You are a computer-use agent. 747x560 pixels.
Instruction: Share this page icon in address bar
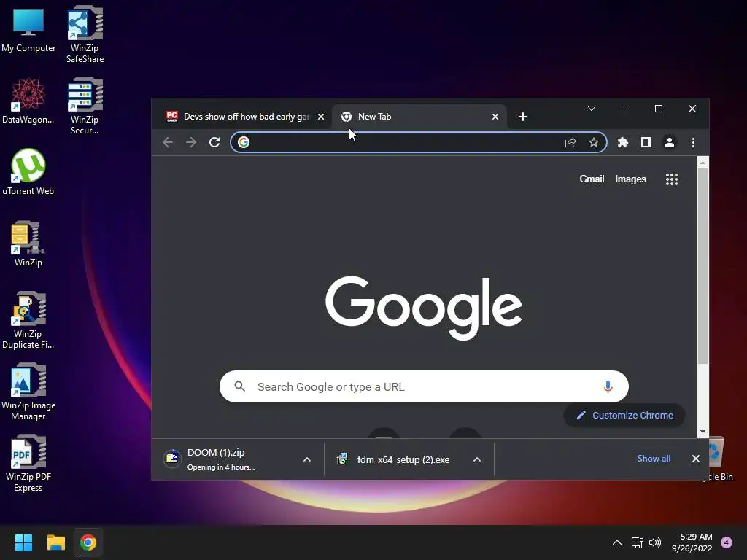pyautogui.click(x=570, y=142)
